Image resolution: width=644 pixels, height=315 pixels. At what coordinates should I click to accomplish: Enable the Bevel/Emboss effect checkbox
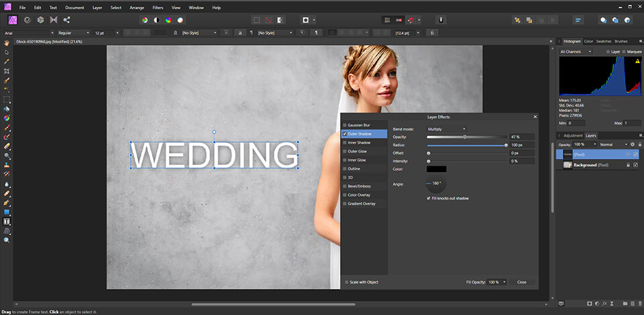point(345,186)
